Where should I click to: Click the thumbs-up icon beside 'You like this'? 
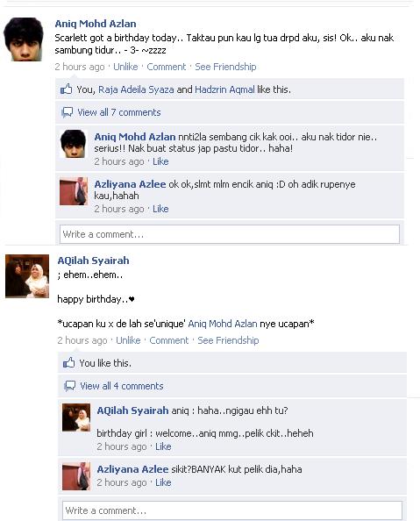point(68,362)
